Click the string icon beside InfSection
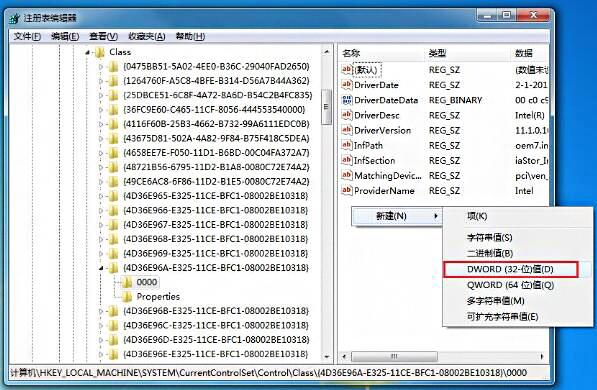The image size is (597, 390). [346, 160]
